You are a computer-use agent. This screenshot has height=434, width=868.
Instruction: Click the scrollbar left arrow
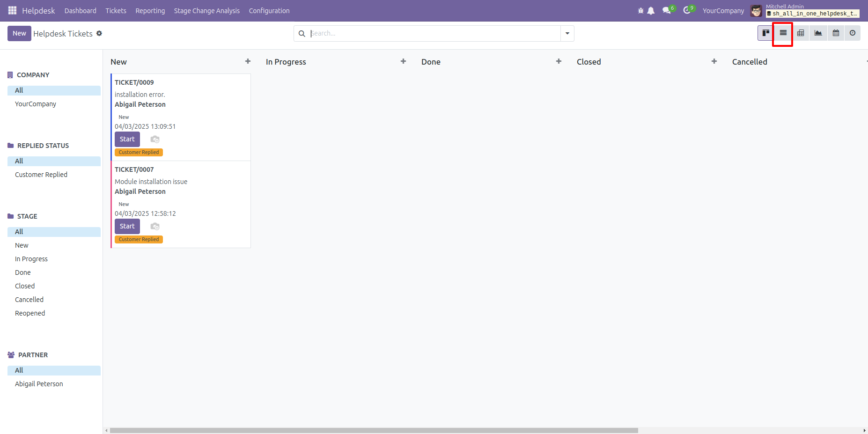(107, 430)
